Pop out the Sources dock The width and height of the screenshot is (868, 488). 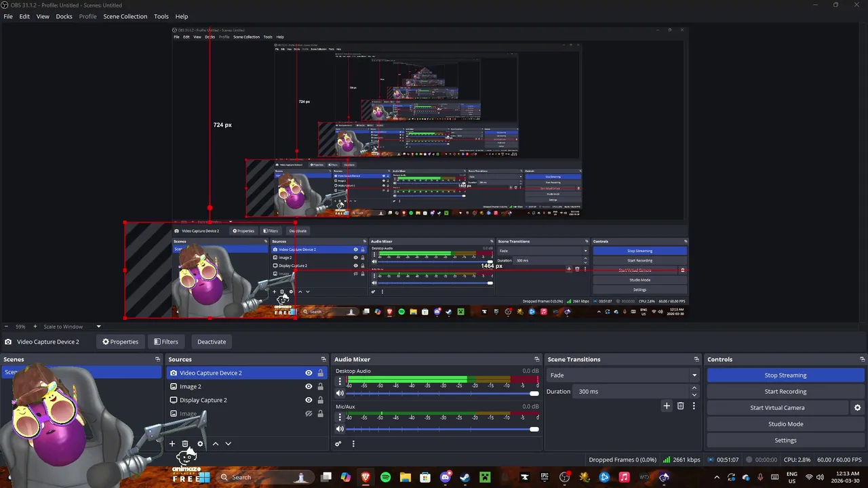click(323, 359)
